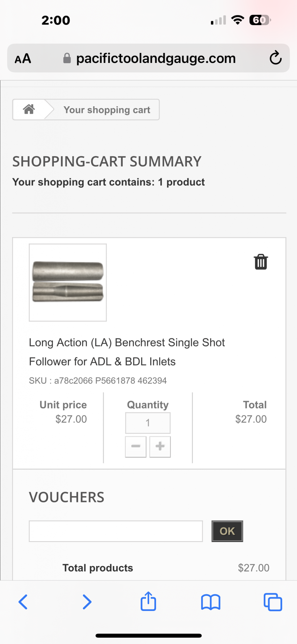Show all open Safari tabs
Screen dimensions: 297x644
(x=273, y=602)
